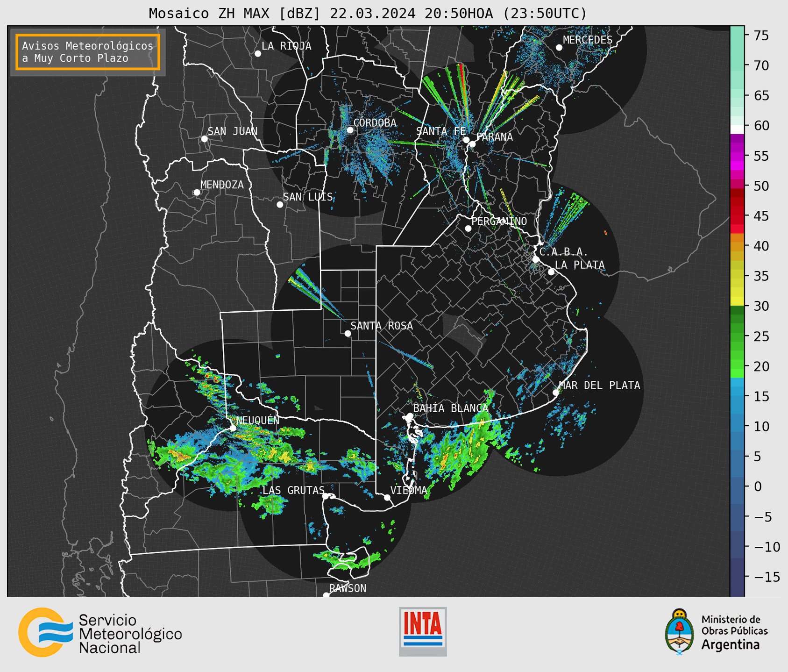
Task: Open the Avisos Meteorológicos a Muy Corto Plazo box
Action: click(x=88, y=52)
